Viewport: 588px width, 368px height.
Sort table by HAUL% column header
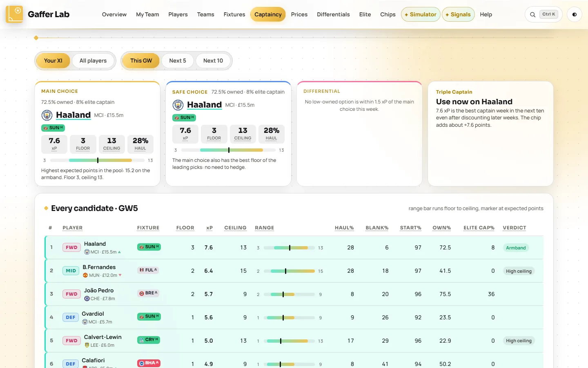coord(344,228)
